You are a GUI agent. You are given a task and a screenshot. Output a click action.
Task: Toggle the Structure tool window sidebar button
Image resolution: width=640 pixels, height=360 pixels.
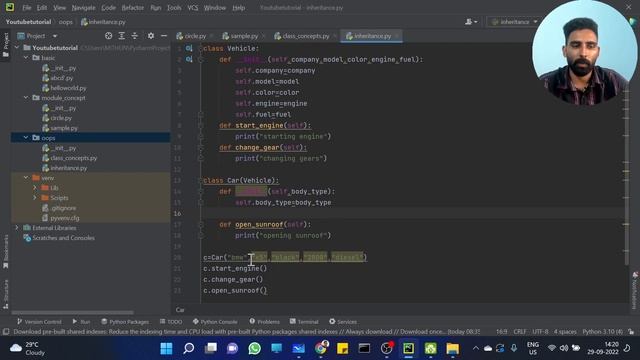[x=6, y=295]
